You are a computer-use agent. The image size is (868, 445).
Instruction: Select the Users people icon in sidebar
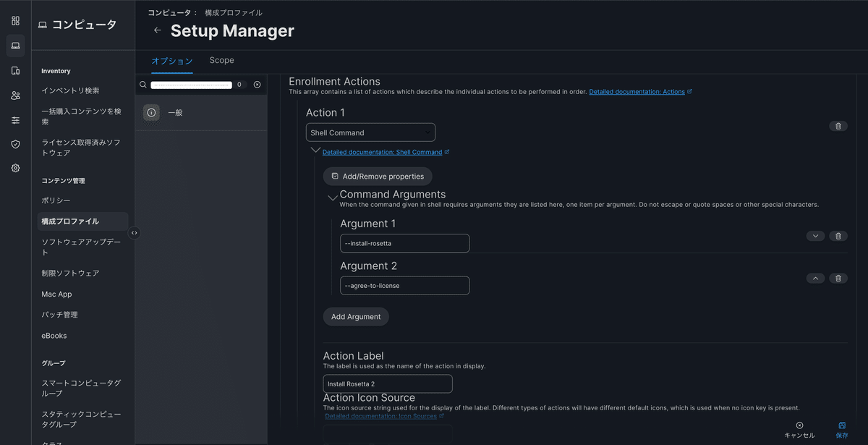(x=14, y=95)
